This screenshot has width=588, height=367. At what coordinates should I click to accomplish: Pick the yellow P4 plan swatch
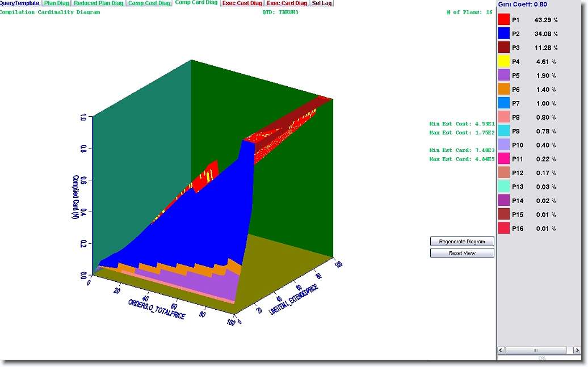click(x=503, y=61)
